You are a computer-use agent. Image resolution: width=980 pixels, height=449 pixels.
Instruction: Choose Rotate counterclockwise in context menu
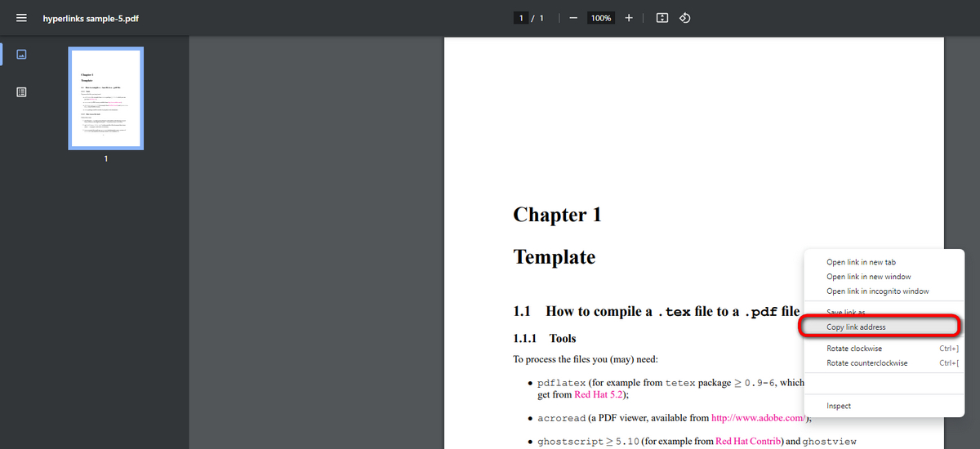(x=884, y=363)
